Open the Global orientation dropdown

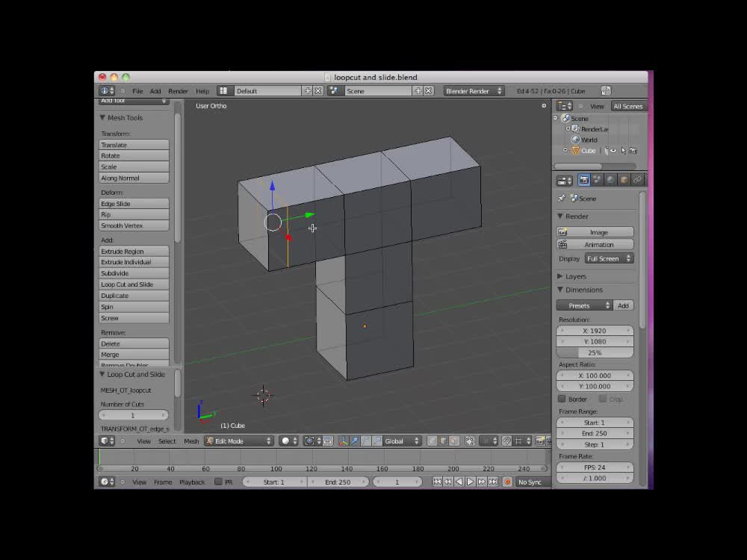click(x=402, y=441)
